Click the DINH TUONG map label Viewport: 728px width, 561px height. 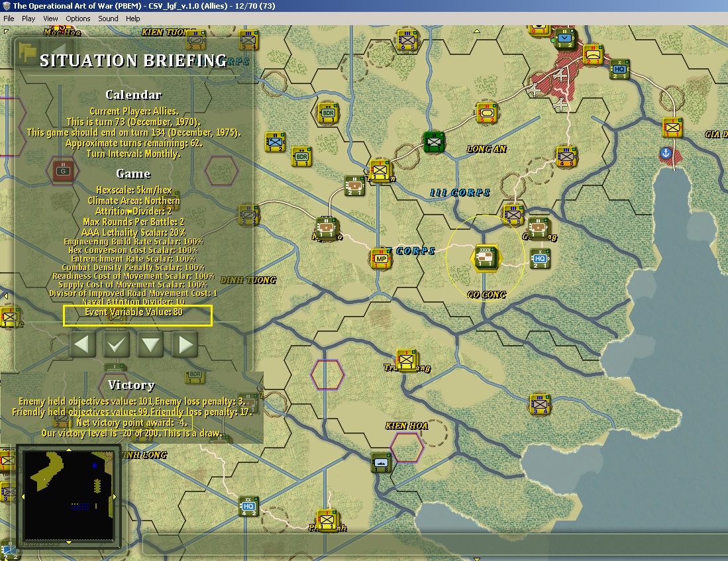(248, 280)
